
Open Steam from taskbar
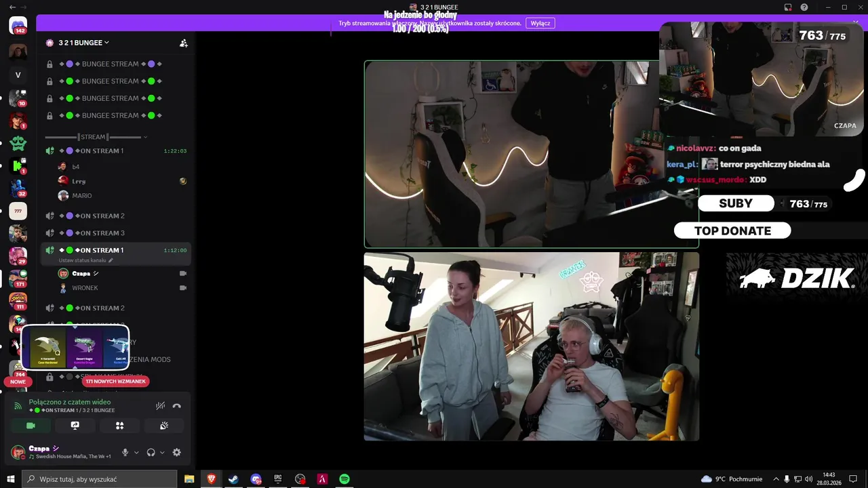point(233,479)
